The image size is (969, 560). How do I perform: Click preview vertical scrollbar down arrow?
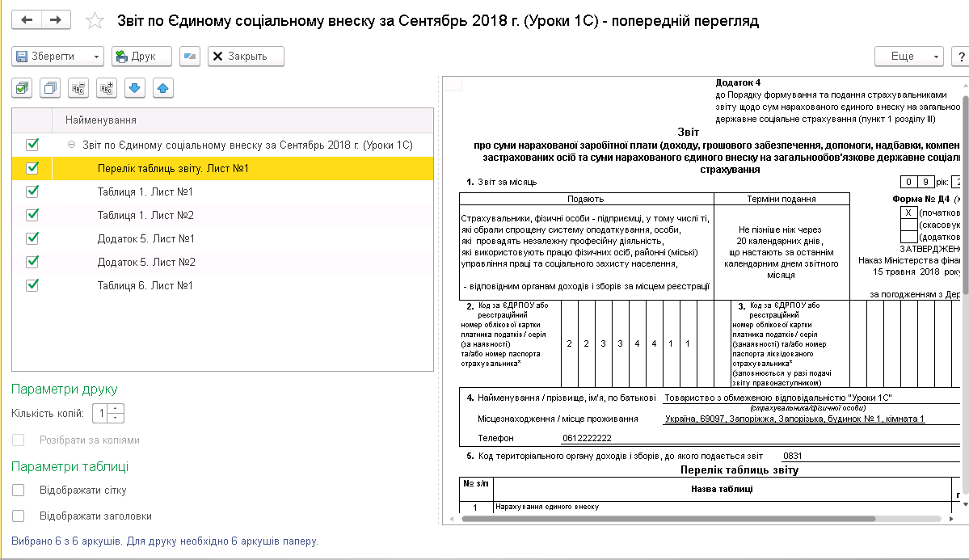point(965,504)
